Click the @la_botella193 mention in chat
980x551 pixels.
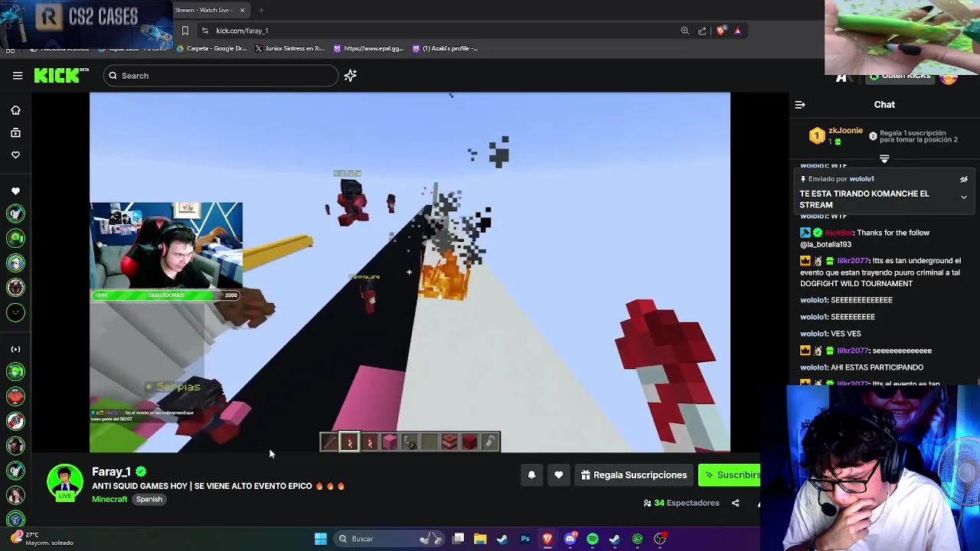tap(825, 245)
